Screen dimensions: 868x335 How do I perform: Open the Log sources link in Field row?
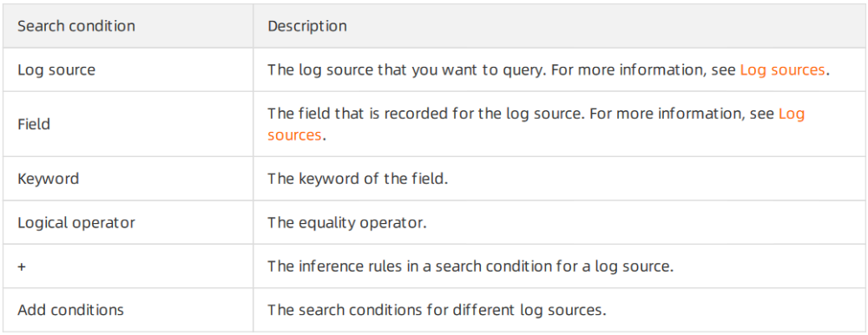point(792,114)
